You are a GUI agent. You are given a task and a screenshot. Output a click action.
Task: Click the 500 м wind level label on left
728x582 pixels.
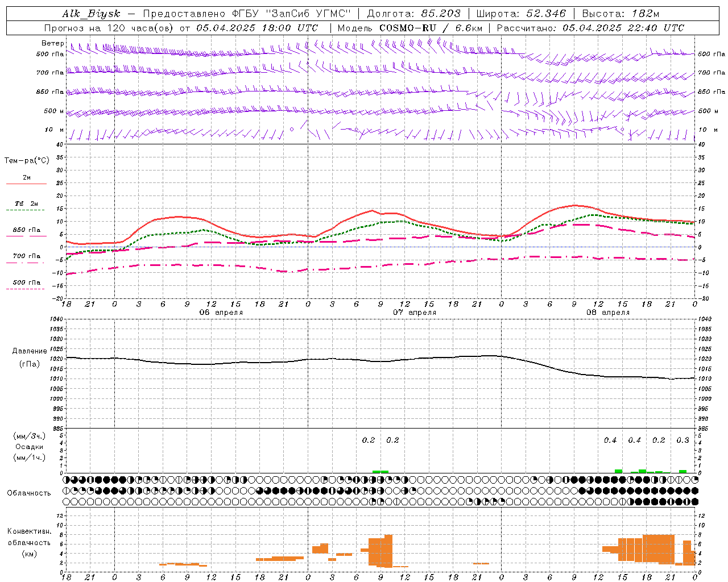coord(54,111)
